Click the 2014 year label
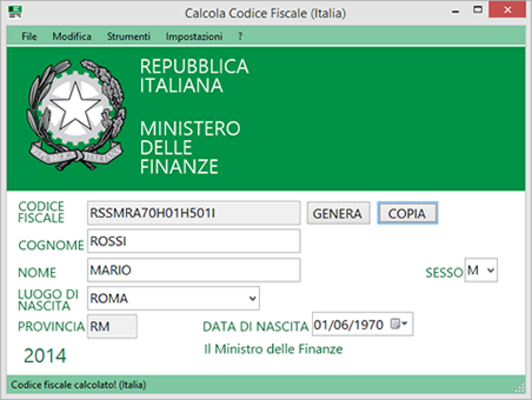 point(45,356)
